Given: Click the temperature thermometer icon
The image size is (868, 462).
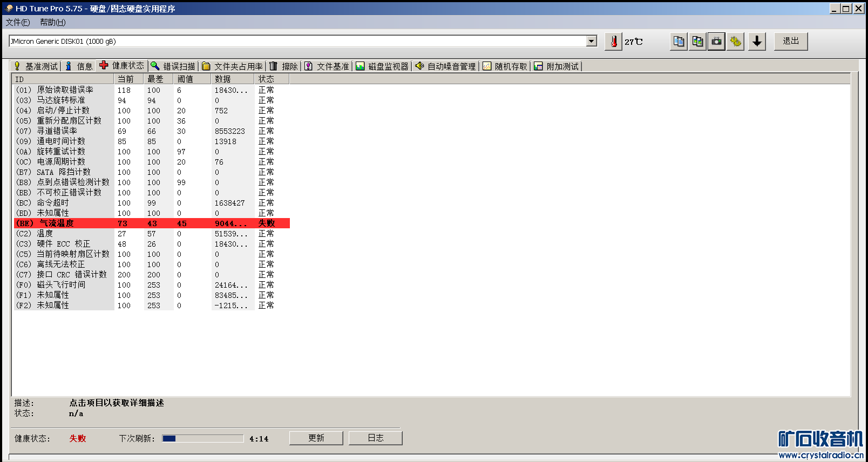Looking at the screenshot, I should 613,42.
